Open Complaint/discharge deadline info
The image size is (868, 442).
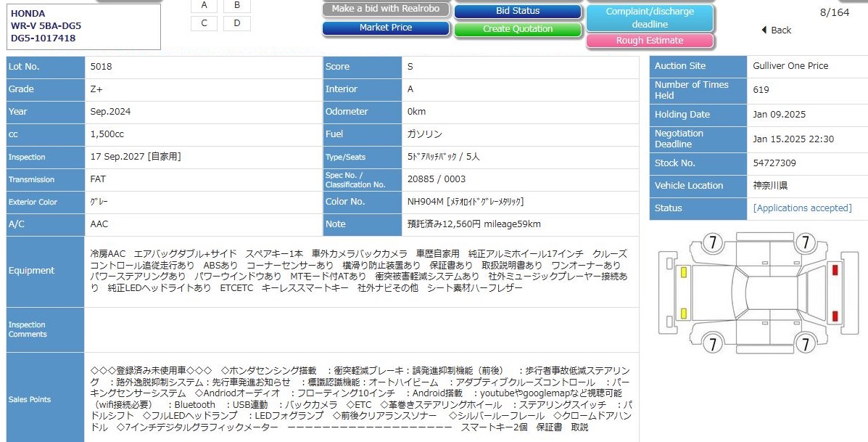650,17
